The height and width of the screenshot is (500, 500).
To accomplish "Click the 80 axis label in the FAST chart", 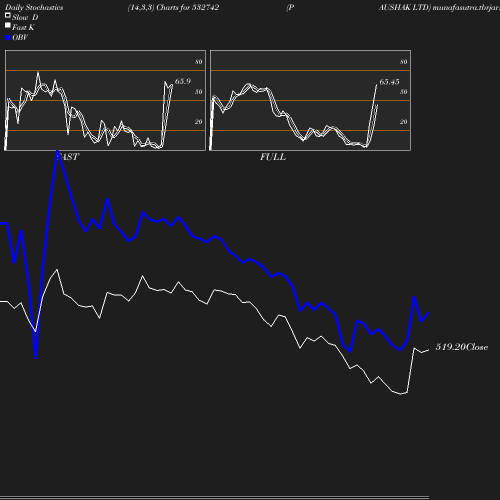I will [x=199, y=62].
